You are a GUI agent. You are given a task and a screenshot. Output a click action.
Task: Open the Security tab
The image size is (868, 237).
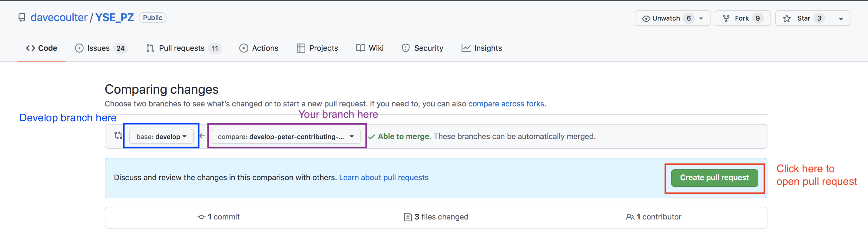422,48
